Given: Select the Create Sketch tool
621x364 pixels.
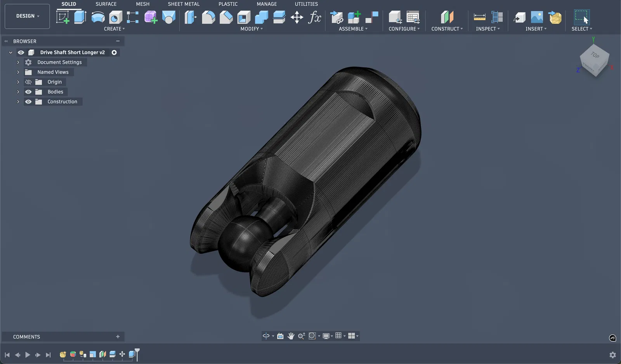Looking at the screenshot, I should click(x=63, y=17).
